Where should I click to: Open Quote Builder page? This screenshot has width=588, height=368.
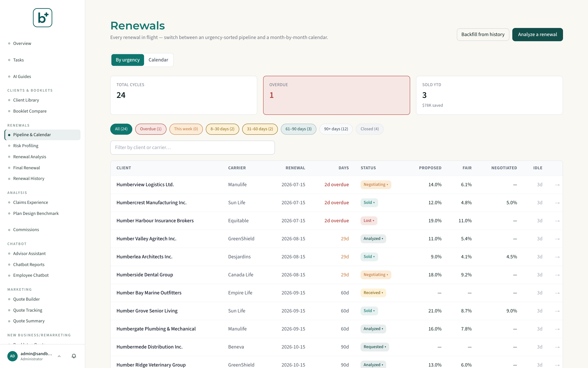[26, 299]
